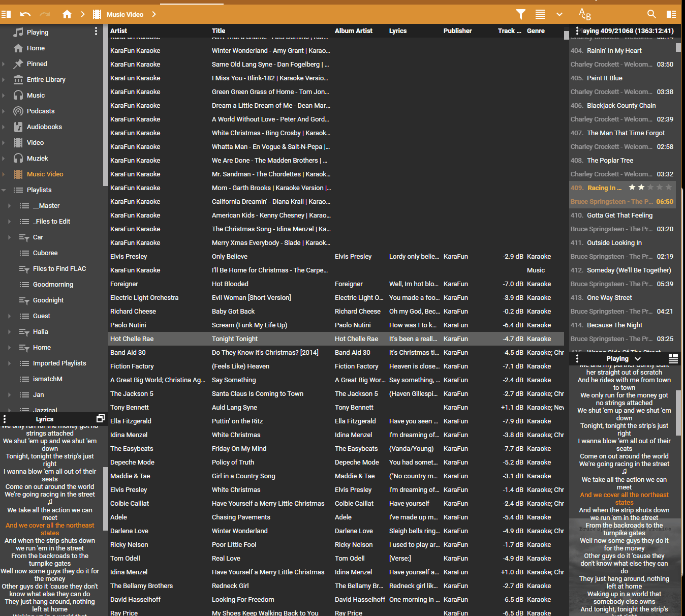Open the Playing dropdown in right lower panel
This screenshot has width=685, height=616.
[624, 359]
